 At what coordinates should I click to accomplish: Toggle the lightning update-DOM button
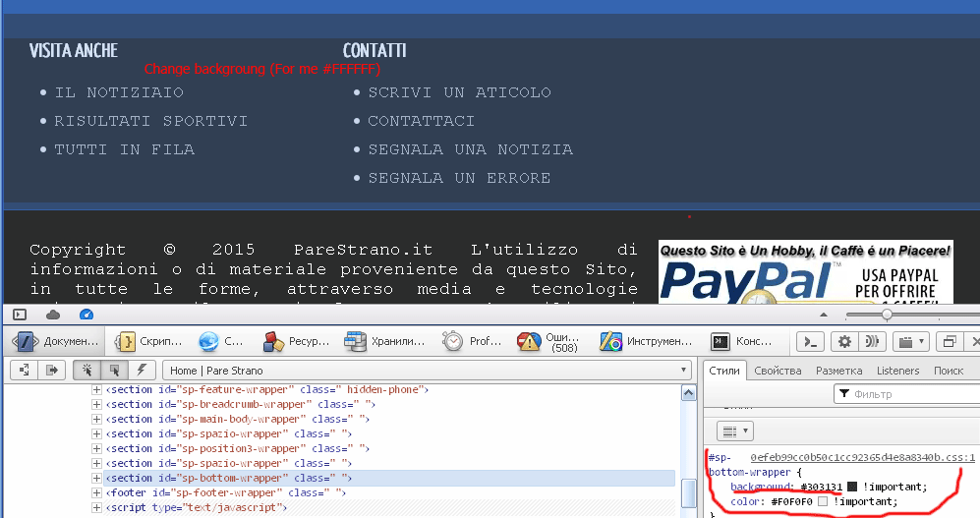tap(143, 371)
